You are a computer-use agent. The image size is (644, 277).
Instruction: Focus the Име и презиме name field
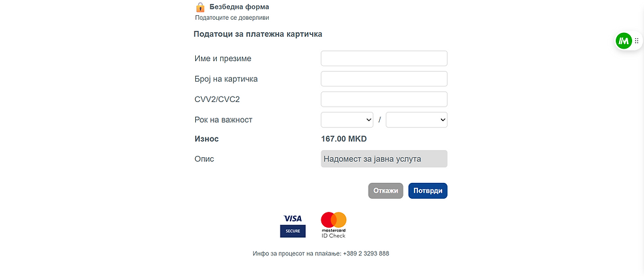click(384, 59)
